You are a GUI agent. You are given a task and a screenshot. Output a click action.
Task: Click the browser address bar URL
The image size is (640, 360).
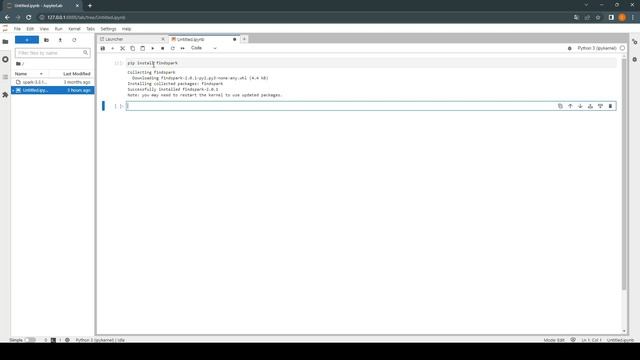(87, 18)
